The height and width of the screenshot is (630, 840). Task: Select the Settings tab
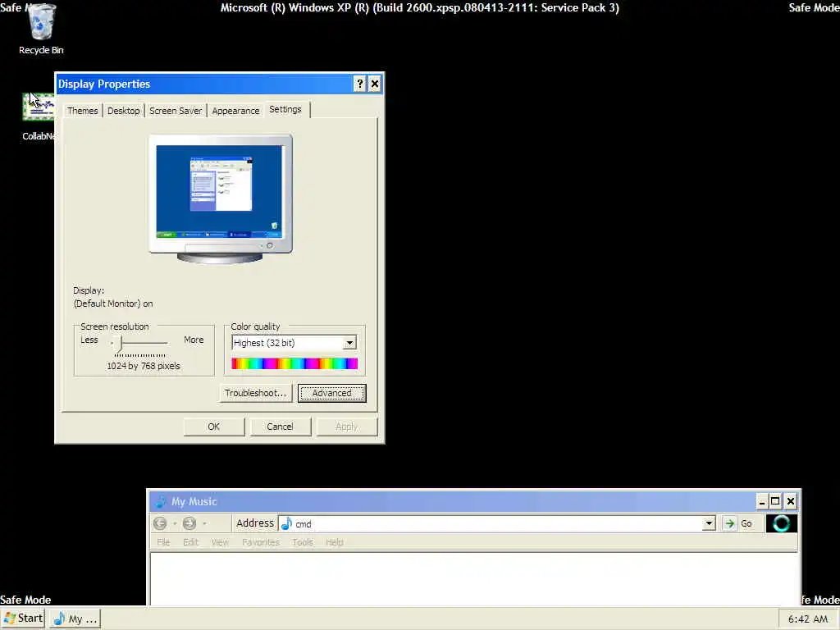pyautogui.click(x=285, y=109)
